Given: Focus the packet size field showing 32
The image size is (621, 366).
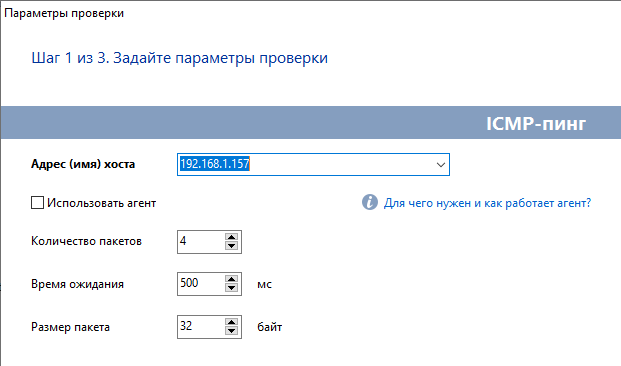Looking at the screenshot, I should 201,327.
